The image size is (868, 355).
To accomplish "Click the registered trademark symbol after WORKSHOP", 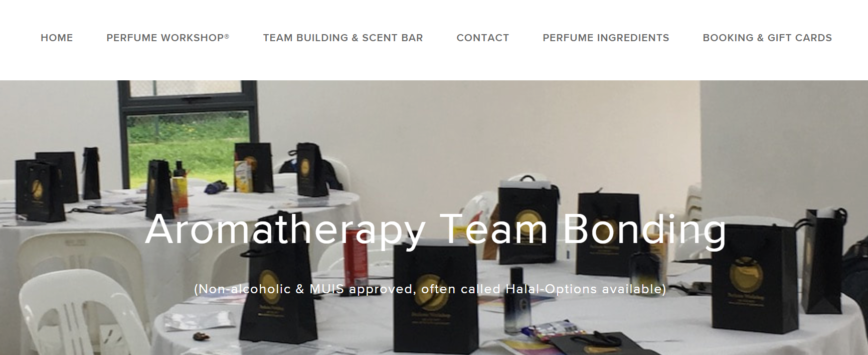I will pyautogui.click(x=227, y=36).
